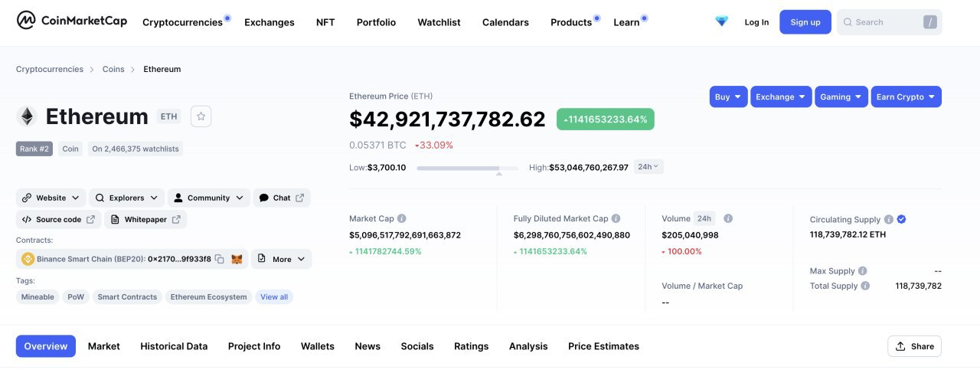Open Portfolio in the top nav
The image size is (980, 380).
point(376,22)
